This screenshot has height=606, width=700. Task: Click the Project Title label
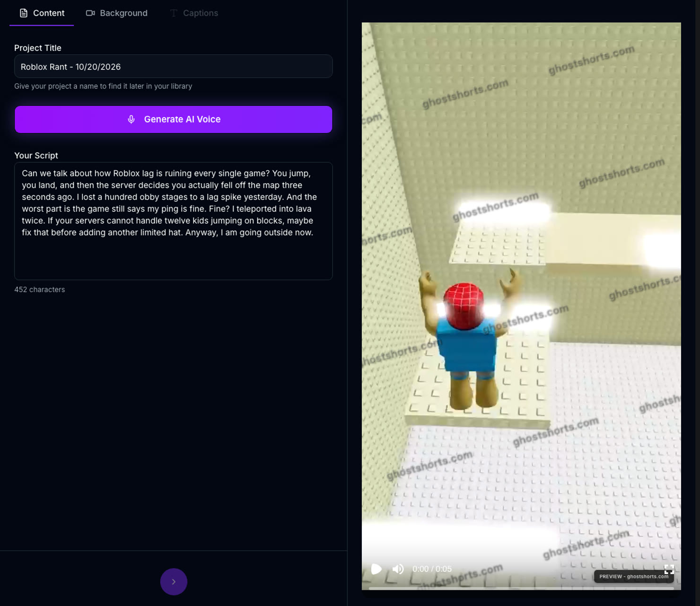click(x=38, y=48)
